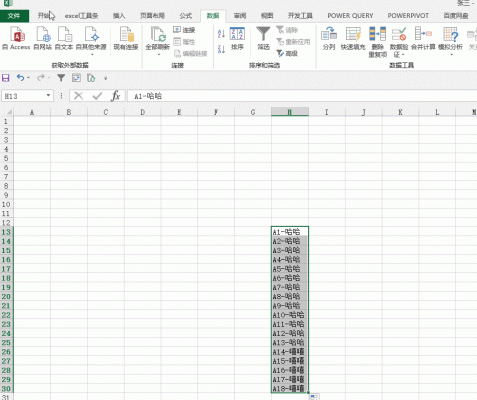
Task: Switch to the Formulas (公式) tab
Action: [186, 16]
